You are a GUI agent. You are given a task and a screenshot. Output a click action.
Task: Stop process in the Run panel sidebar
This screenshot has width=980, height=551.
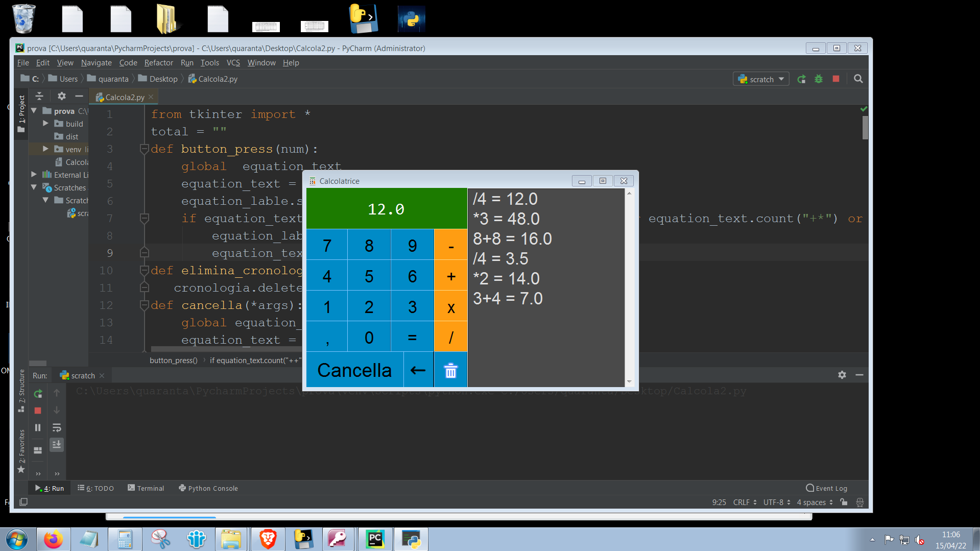[38, 411]
